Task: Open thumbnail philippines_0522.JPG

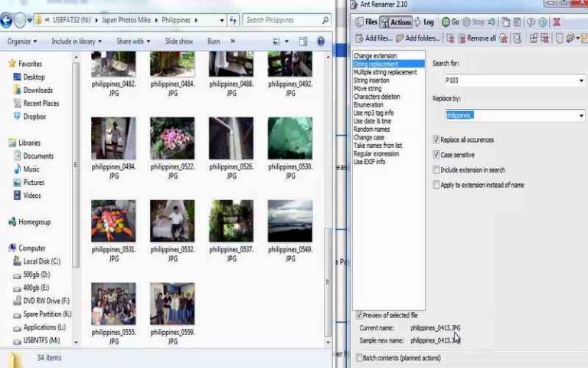Action: 172,139
